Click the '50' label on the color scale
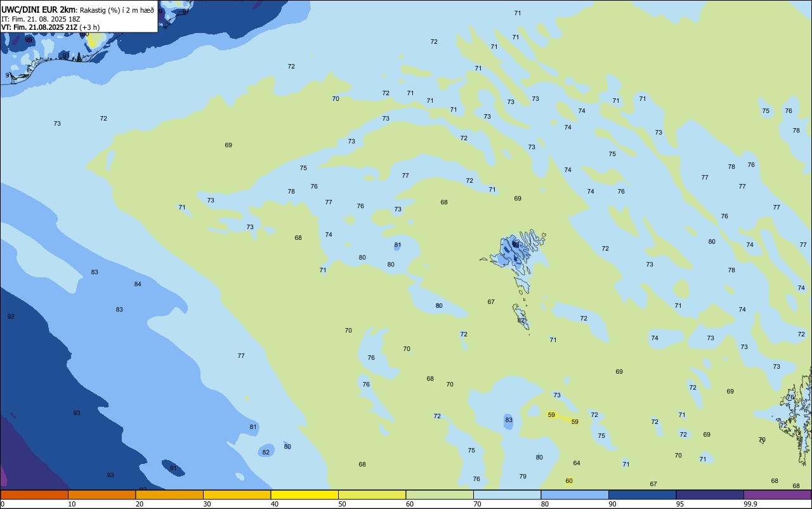This screenshot has width=812, height=509. pos(342,504)
